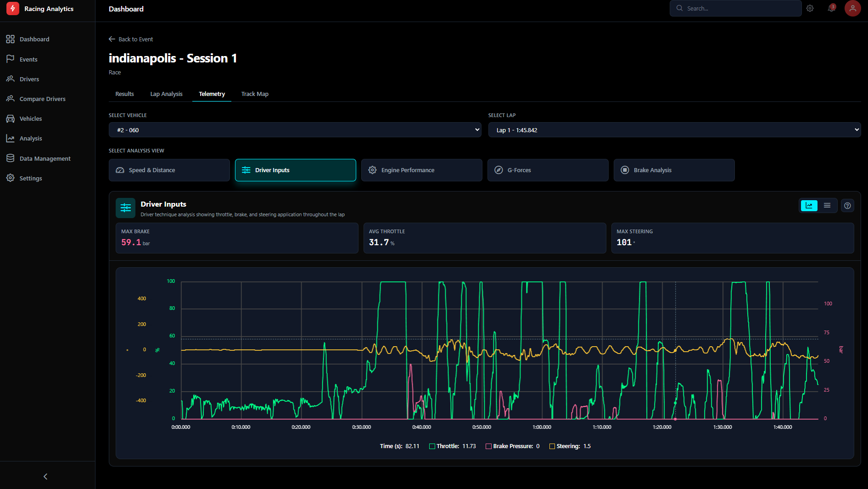Click the Driver Inputs sliders panel icon
The width and height of the screenshot is (868, 489).
(126, 208)
